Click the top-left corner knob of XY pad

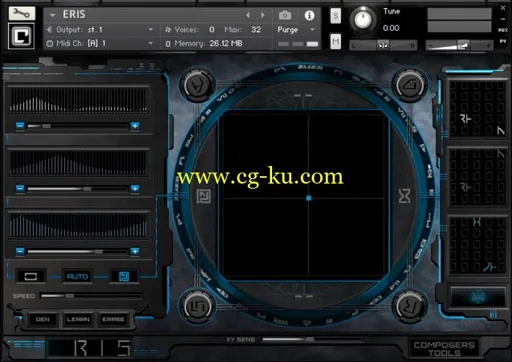point(197,85)
